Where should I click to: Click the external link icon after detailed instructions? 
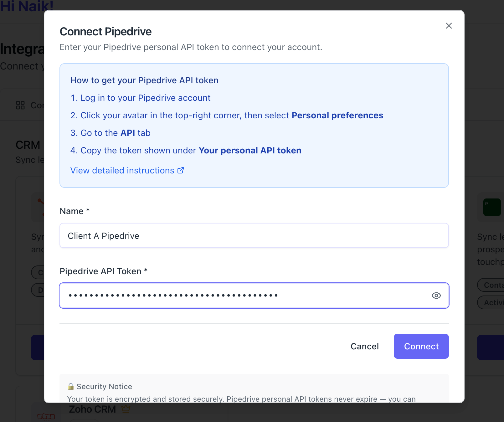tap(181, 170)
